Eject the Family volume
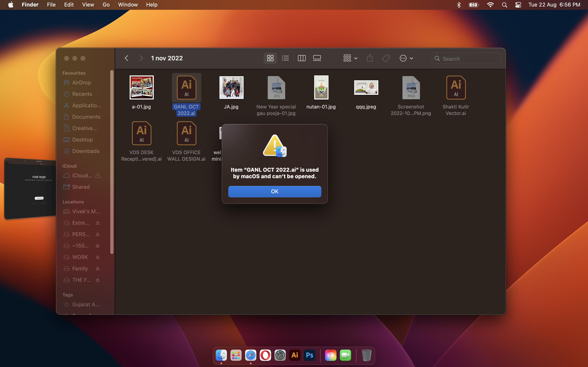This screenshot has height=367, width=588. (x=98, y=269)
